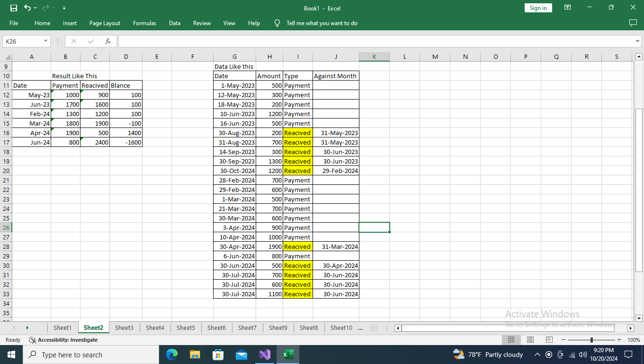Click the Against Month header cell
This screenshot has width=644, height=364.
click(x=336, y=76)
